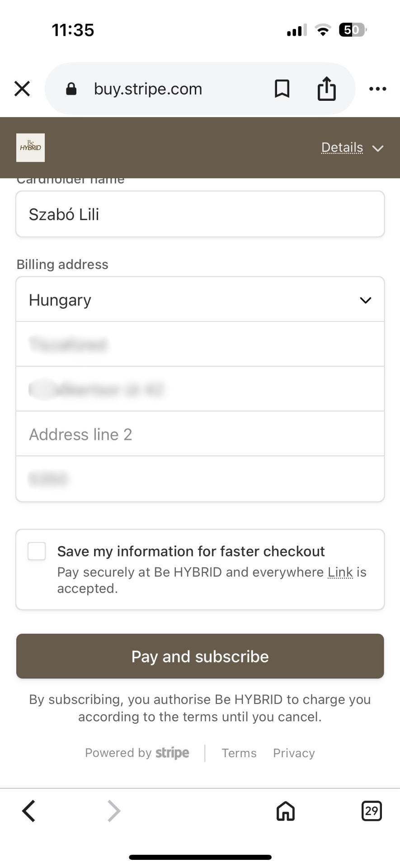
Task: Close the browser page with X
Action: [x=22, y=89]
